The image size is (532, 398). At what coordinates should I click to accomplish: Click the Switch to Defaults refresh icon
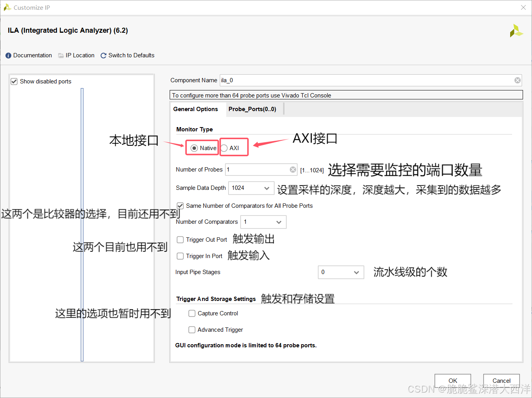[103, 56]
